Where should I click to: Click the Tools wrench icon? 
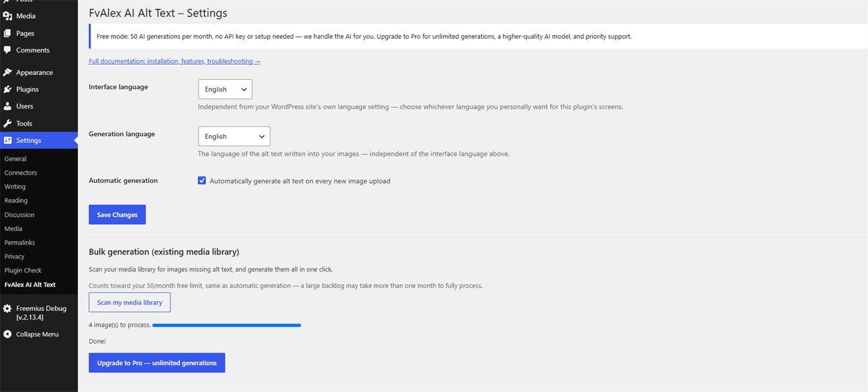[7, 123]
